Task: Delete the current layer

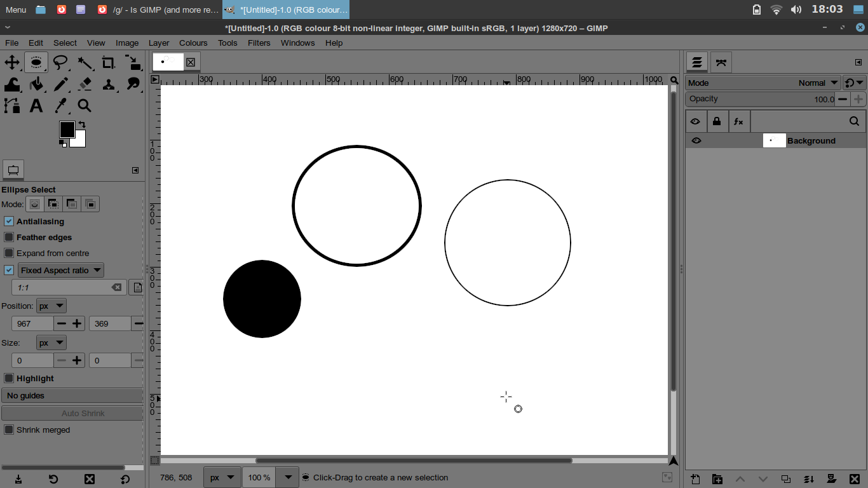Action: pos(855,479)
